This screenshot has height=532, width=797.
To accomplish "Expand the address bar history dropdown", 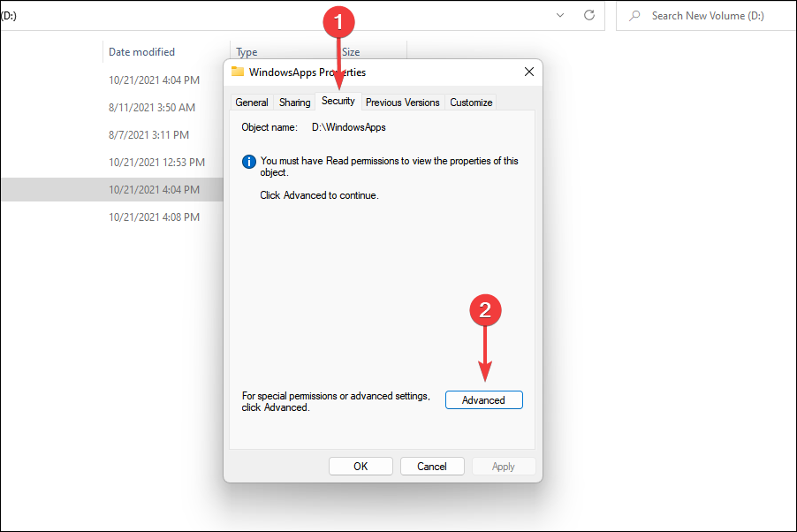I will click(560, 15).
